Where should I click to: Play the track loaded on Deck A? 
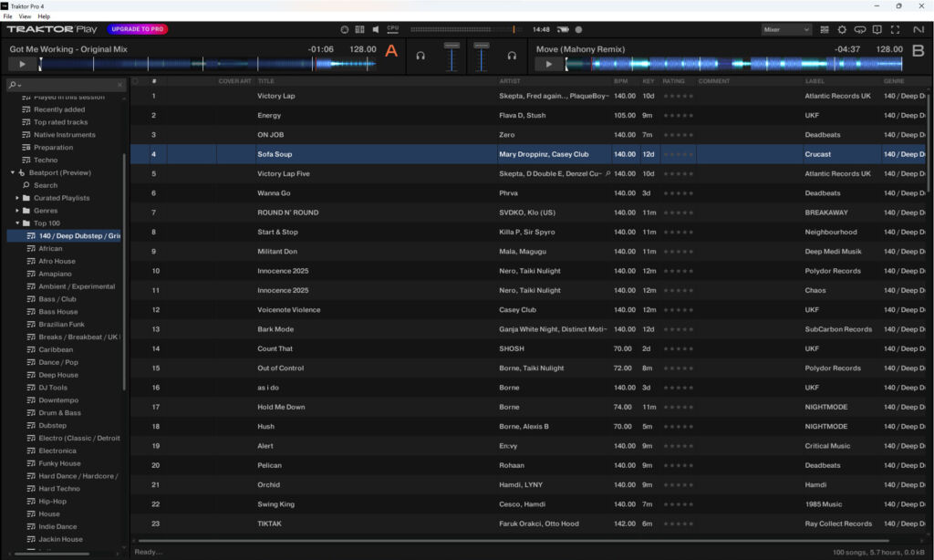23,64
